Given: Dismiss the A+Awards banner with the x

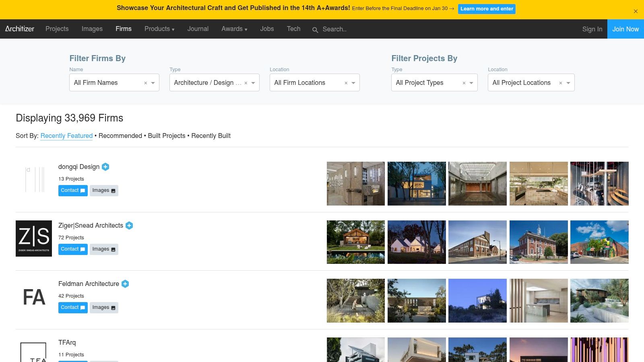Looking at the screenshot, I should [636, 11].
